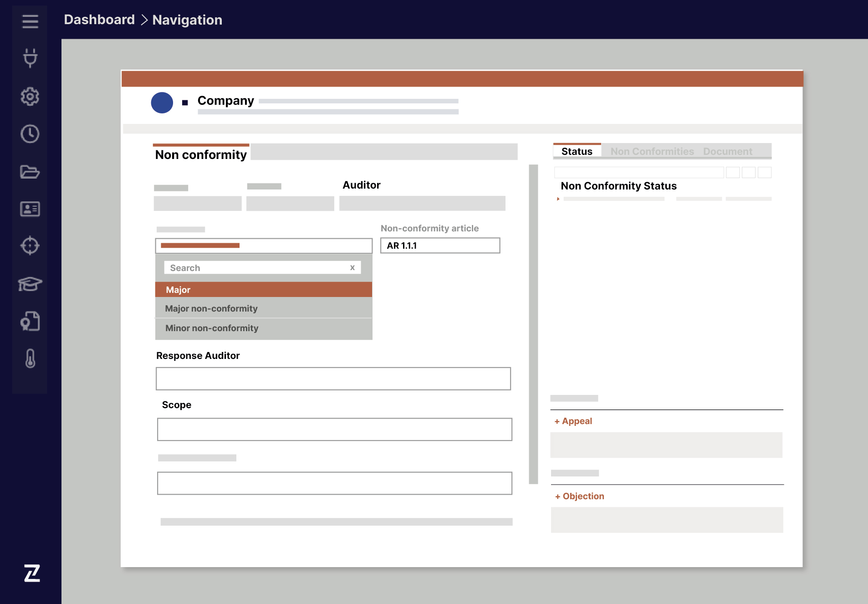This screenshot has height=604, width=868.
Task: Open settings gear icon in sidebar
Action: pyautogui.click(x=30, y=96)
